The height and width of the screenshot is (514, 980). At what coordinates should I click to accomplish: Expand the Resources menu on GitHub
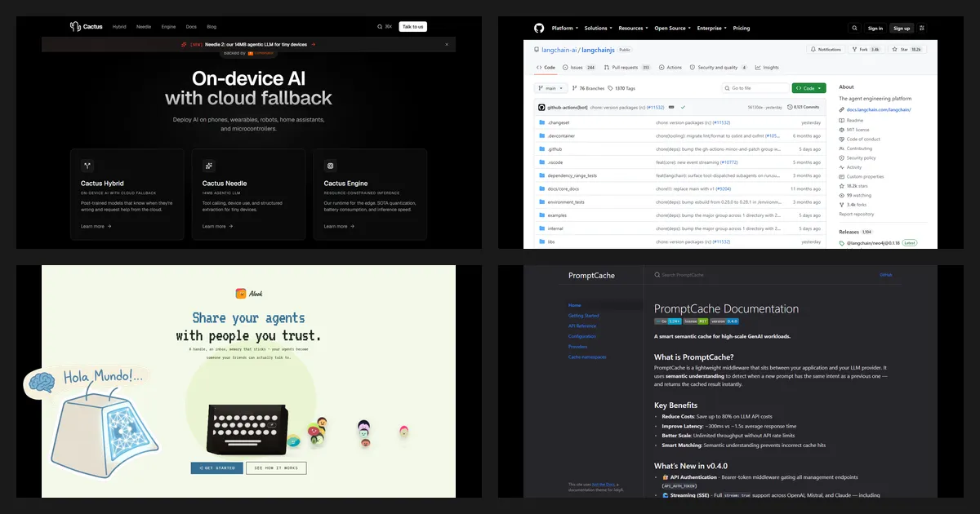633,28
